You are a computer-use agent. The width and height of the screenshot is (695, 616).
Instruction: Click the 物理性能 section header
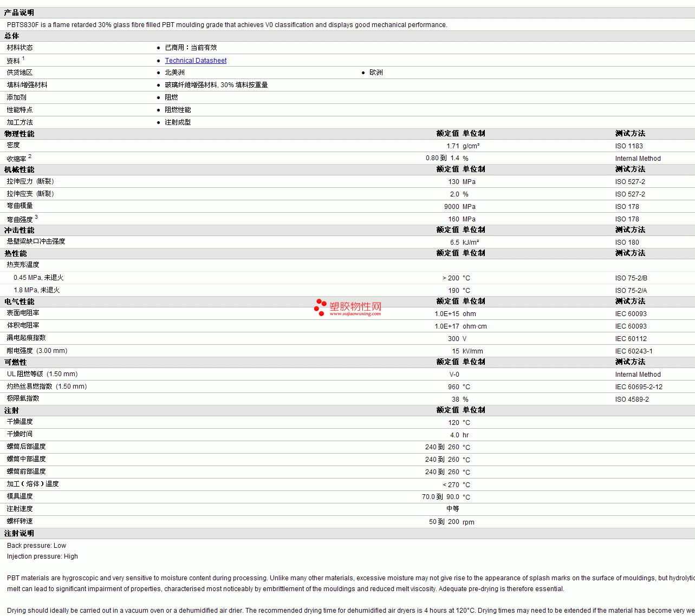coord(19,134)
